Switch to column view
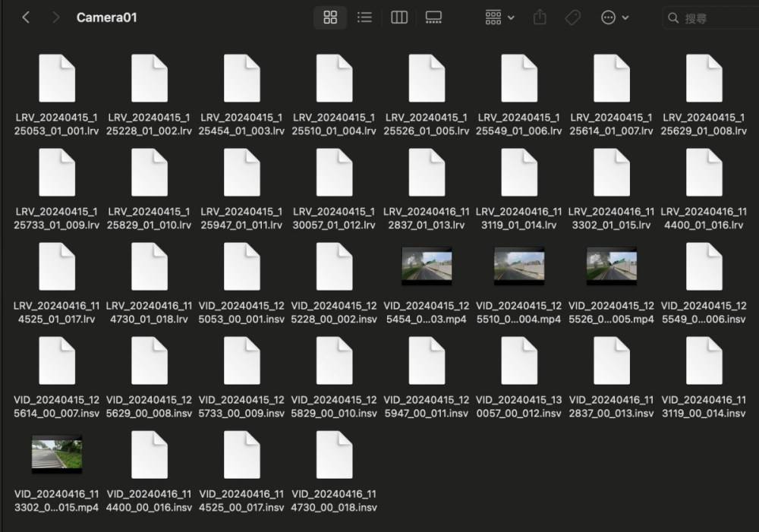This screenshot has width=759, height=532. [x=399, y=18]
